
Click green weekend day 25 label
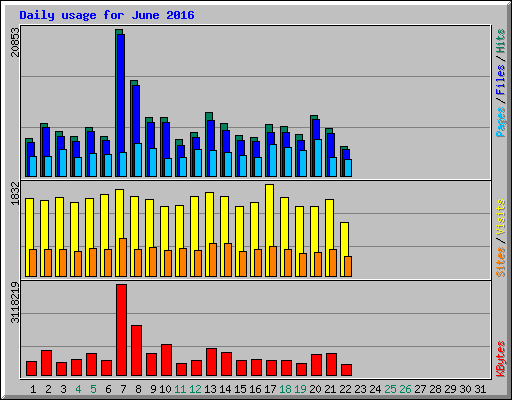coord(390,389)
